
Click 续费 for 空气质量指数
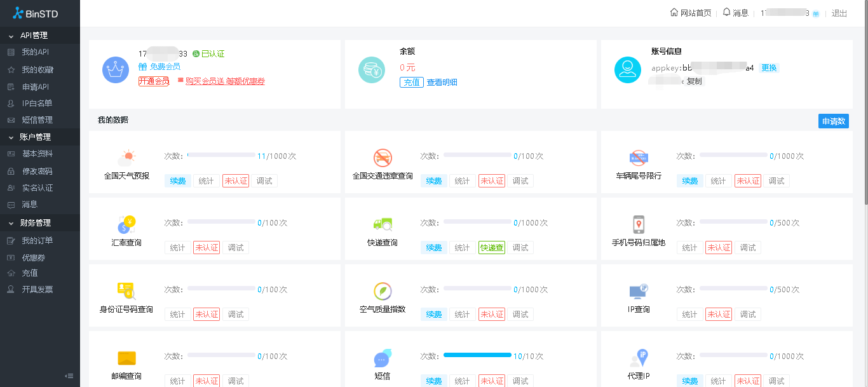(x=433, y=315)
